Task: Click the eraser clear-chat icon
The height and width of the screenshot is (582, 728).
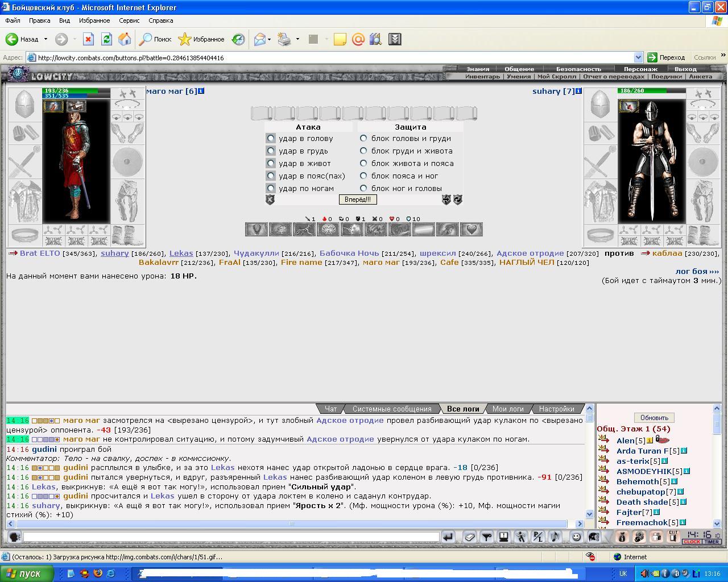Action: [469, 537]
